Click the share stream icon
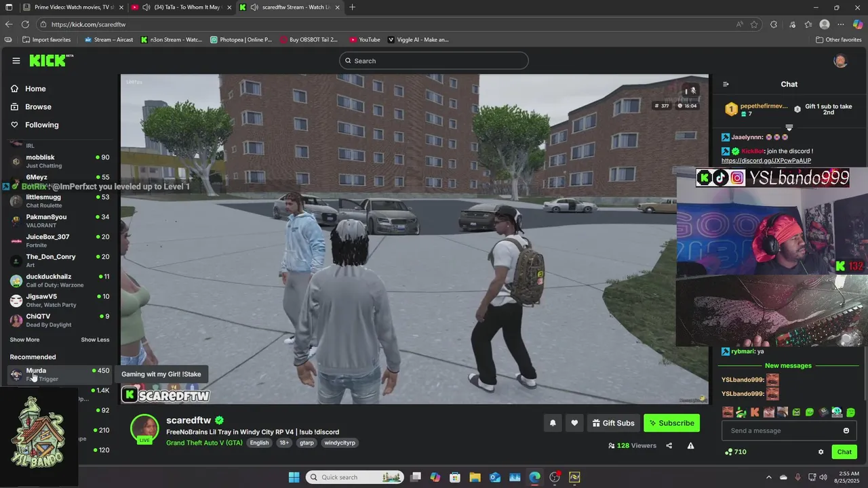Viewport: 868px width, 488px height. coord(669,445)
